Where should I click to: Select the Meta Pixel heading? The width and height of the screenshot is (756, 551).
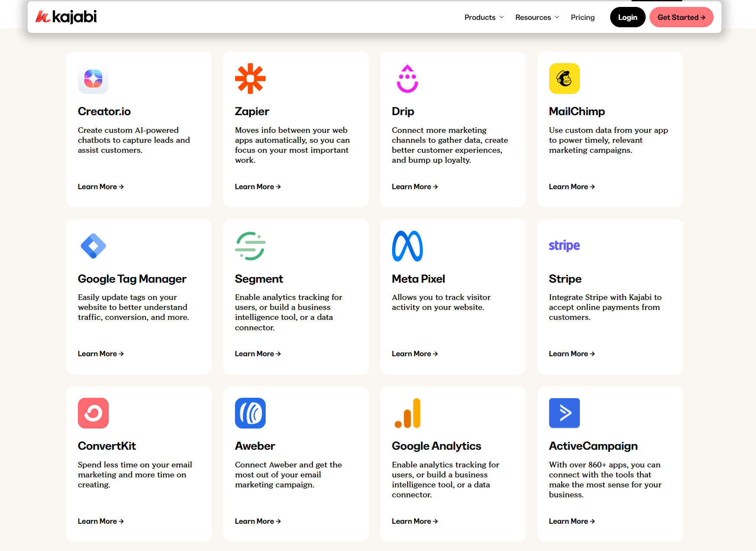click(418, 279)
